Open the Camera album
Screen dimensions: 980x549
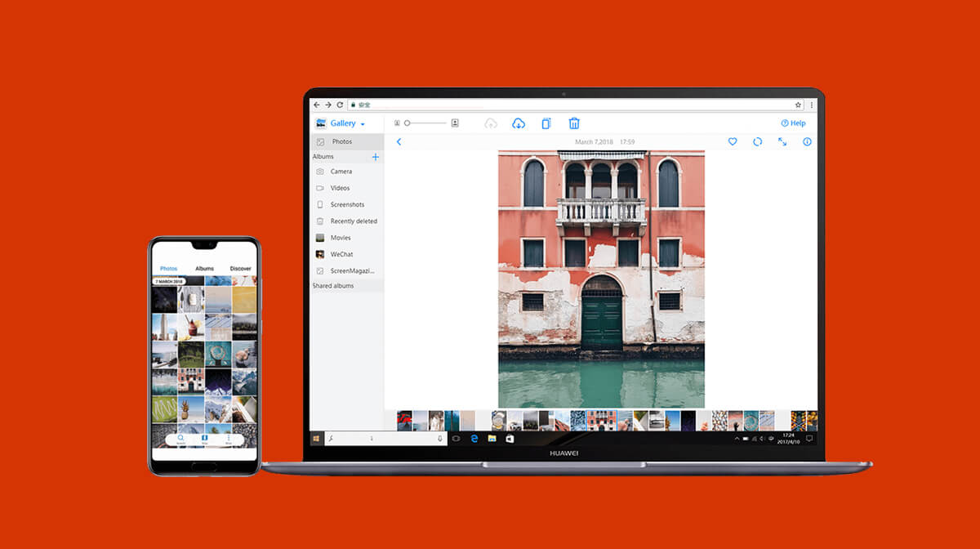coord(347,172)
